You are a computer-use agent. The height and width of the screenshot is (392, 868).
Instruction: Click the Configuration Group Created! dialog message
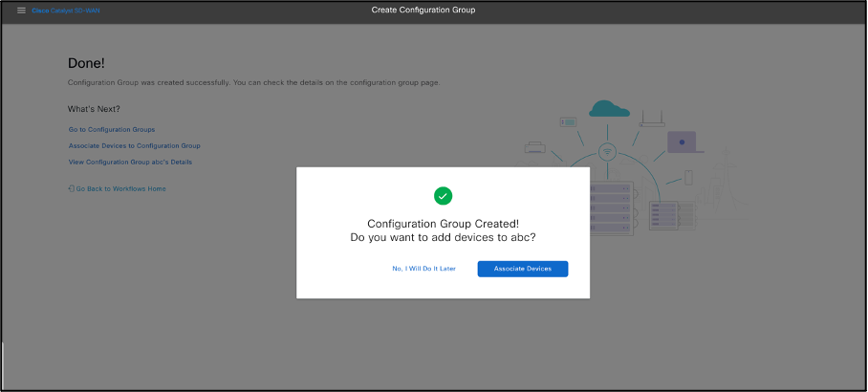tap(443, 223)
